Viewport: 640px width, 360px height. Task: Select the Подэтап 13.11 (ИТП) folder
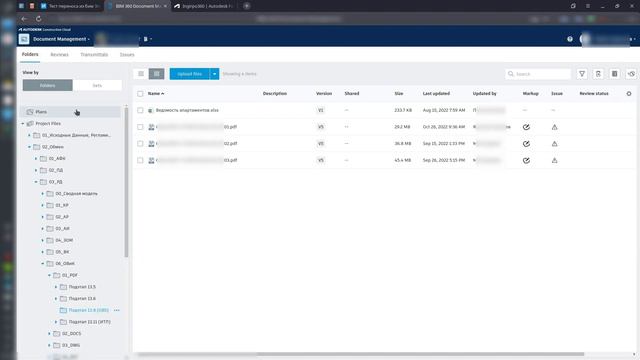(89, 322)
